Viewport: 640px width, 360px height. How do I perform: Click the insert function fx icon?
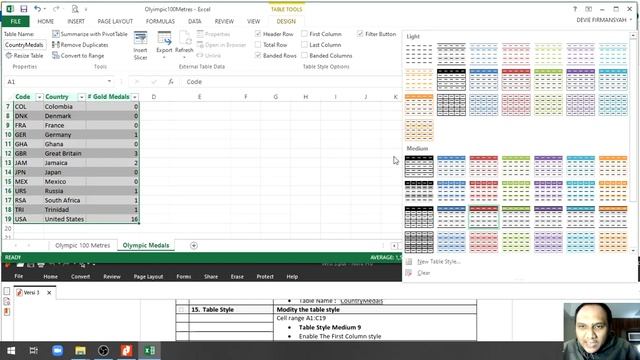171,82
